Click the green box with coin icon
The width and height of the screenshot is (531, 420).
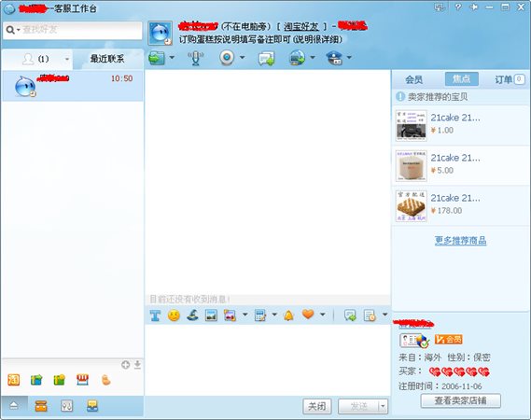60,380
